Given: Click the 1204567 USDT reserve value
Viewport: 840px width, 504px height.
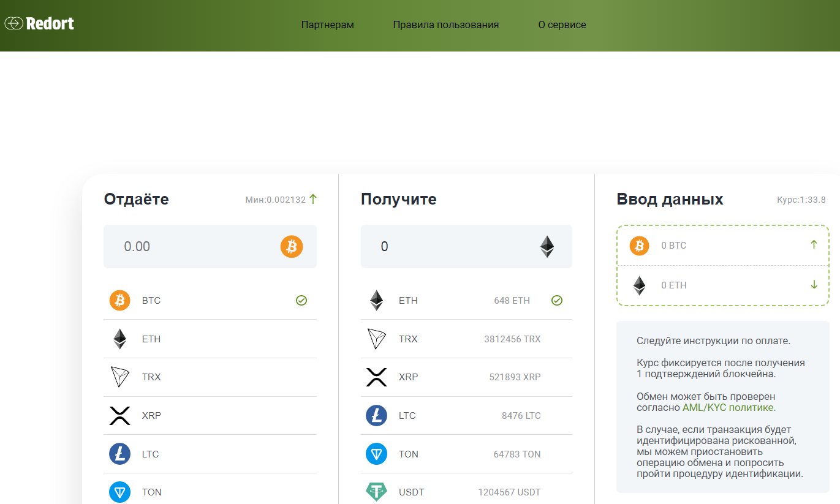Looking at the screenshot, I should point(510,492).
